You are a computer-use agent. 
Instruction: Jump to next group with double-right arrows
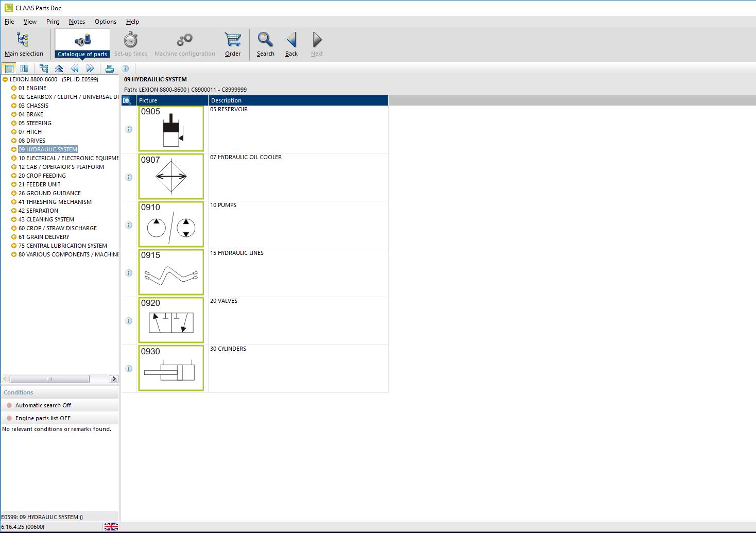pos(90,68)
